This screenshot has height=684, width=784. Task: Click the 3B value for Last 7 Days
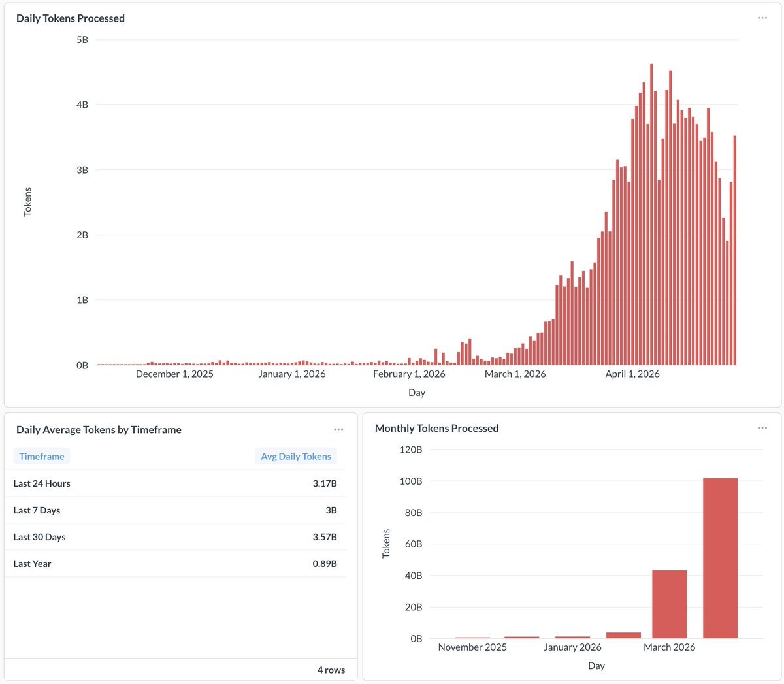(331, 510)
